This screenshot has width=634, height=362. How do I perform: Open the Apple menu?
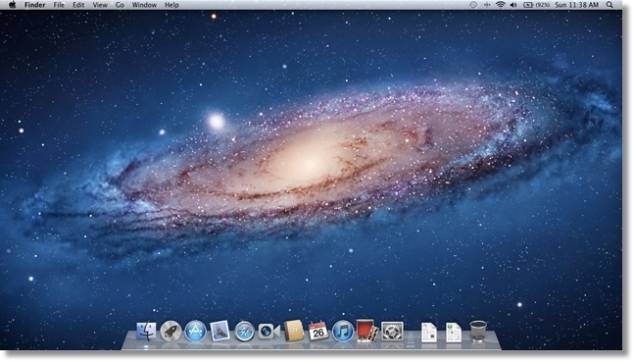[x=12, y=5]
